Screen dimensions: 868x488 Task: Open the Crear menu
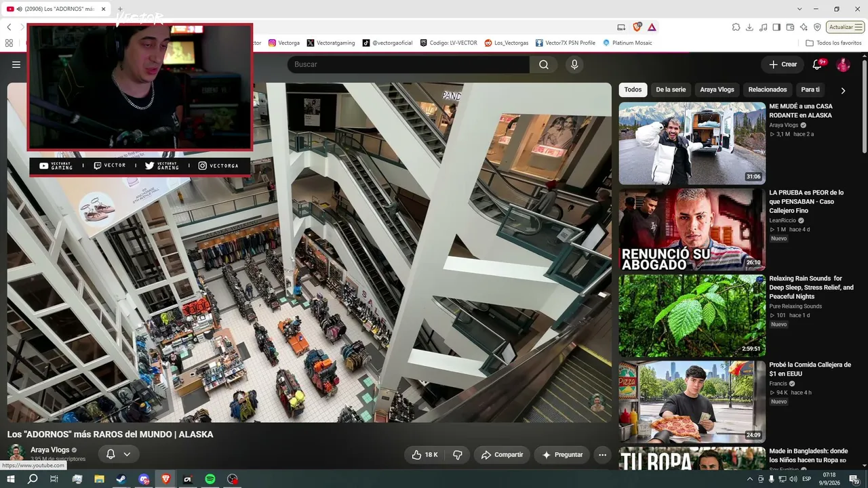click(x=783, y=64)
